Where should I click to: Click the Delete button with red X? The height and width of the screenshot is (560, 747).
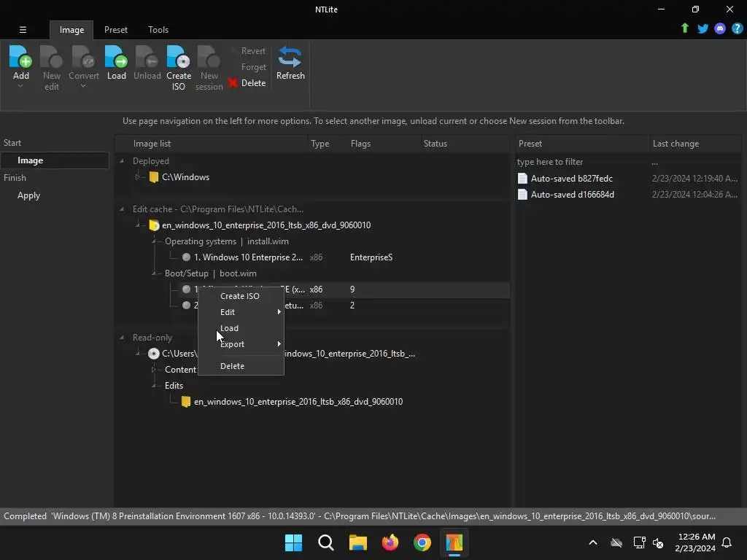[247, 83]
